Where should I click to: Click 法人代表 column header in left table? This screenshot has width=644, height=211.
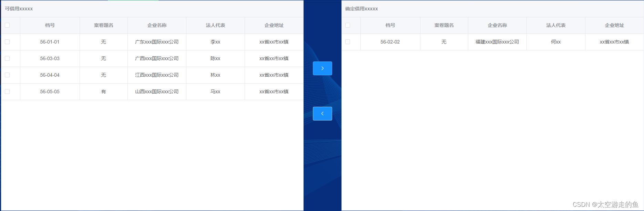(x=215, y=25)
